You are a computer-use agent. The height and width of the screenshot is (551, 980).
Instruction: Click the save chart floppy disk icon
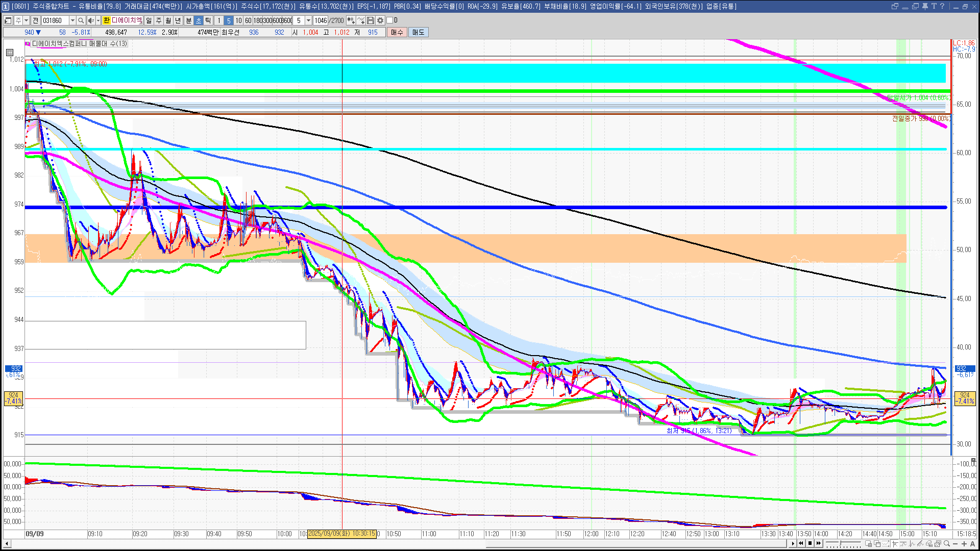click(371, 20)
